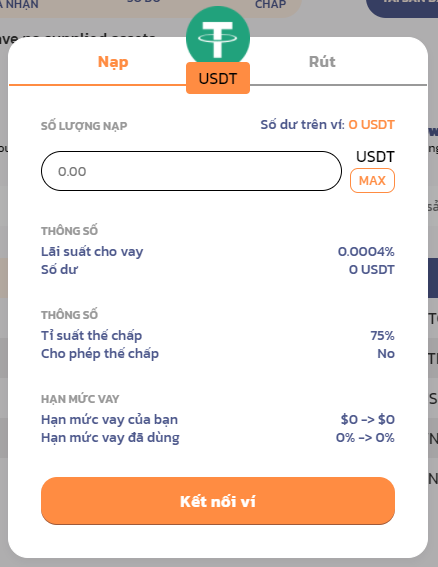Click the Kết nối ví button
438x567 pixels.
pos(218,501)
